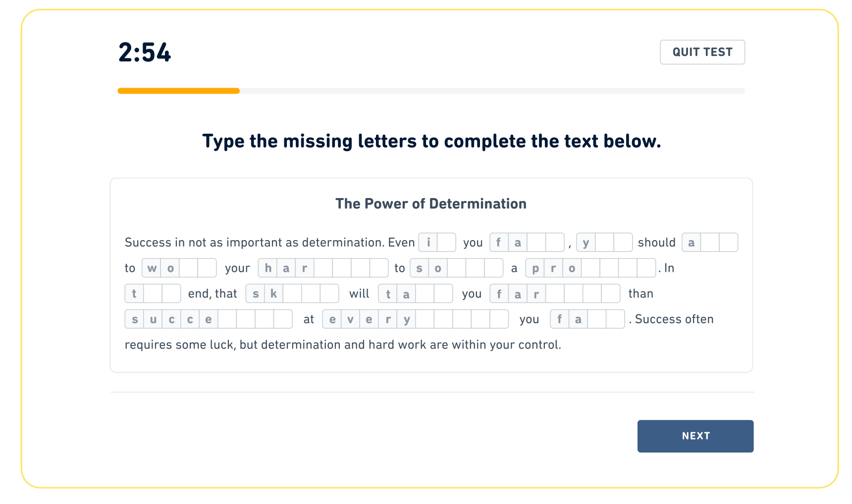
Task: Click first empty box in the 'wo' word
Action: tap(188, 268)
